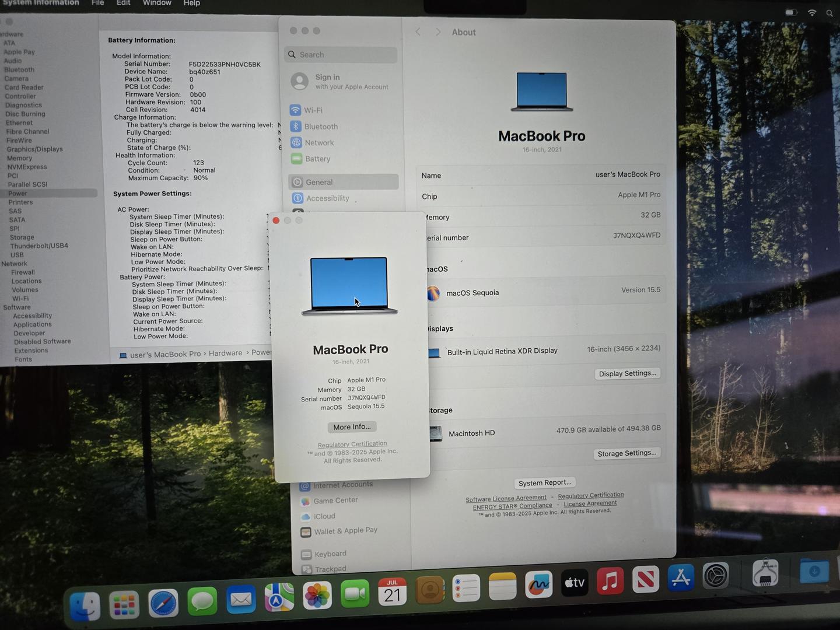This screenshot has width=840, height=630.
Task: Collapse Network section in System Information sidebar
Action: (x=14, y=264)
